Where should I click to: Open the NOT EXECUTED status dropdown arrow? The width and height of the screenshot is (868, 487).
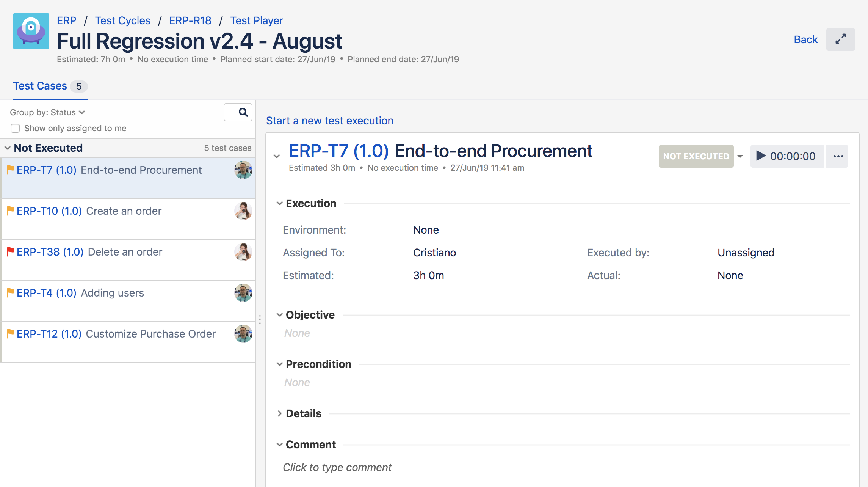coord(740,156)
